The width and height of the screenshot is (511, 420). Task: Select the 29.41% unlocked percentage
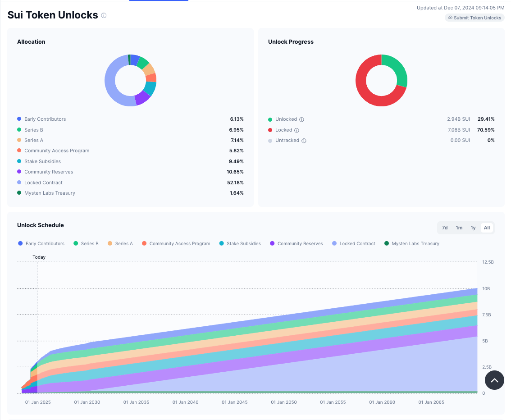tap(486, 119)
